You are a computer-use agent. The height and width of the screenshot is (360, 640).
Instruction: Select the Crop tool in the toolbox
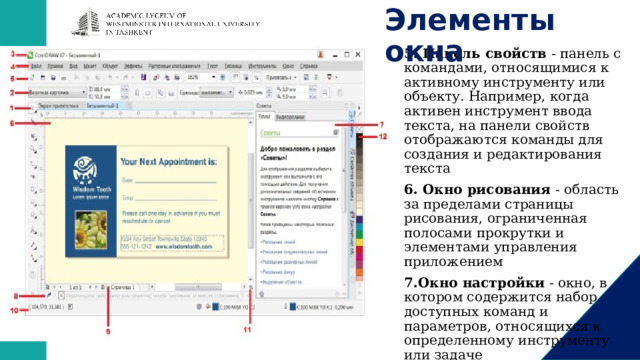coord(33,136)
